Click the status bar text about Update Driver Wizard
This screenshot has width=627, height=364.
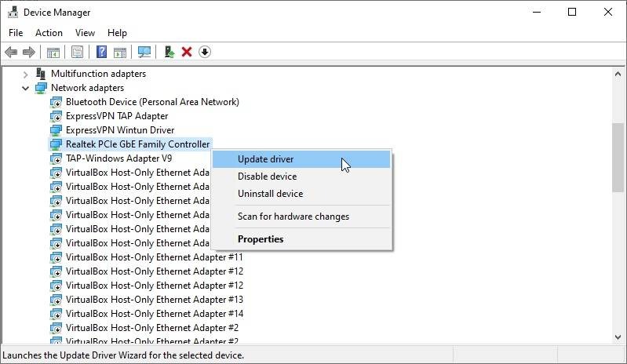point(123,355)
